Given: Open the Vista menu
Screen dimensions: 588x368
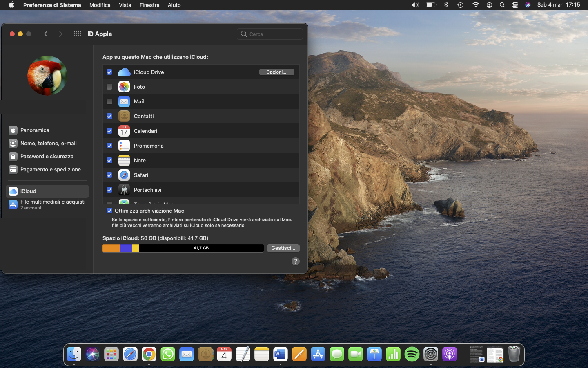Looking at the screenshot, I should point(125,5).
